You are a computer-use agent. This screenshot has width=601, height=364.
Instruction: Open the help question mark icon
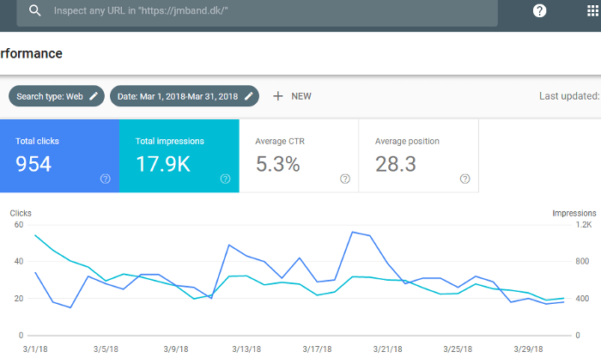540,11
